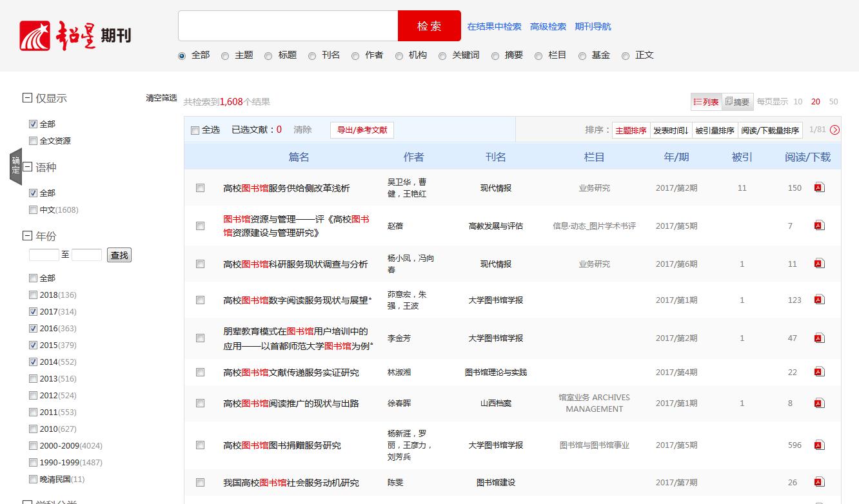Click the 超星期刊 logo

[75, 35]
